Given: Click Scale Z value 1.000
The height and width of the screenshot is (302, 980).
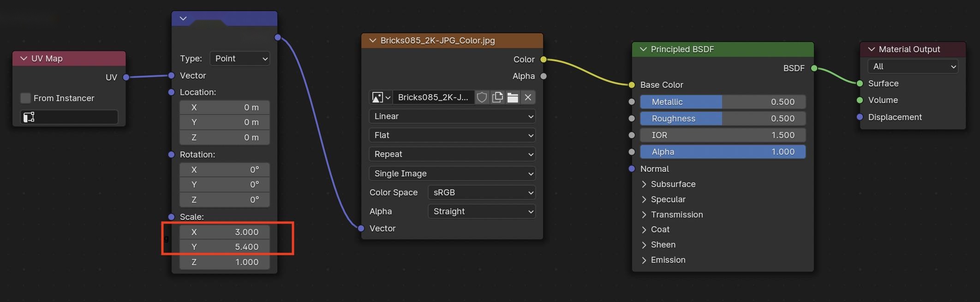Looking at the screenshot, I should [x=224, y=262].
